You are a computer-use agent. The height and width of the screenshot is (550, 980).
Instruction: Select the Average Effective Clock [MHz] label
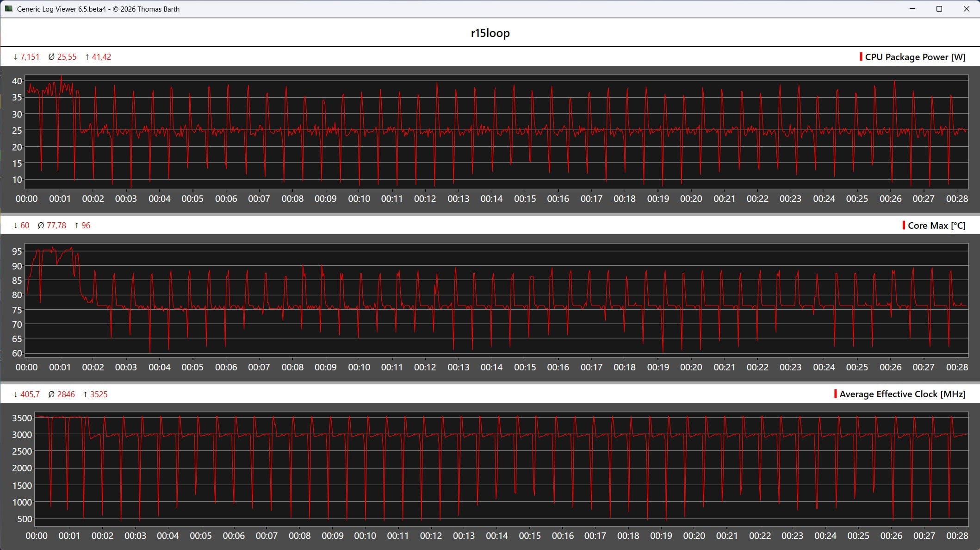pyautogui.click(x=902, y=394)
